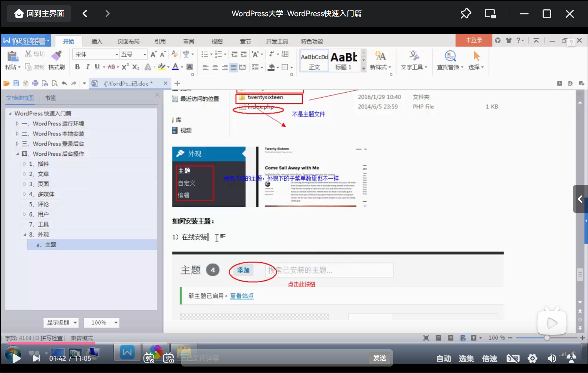This screenshot has height=373, width=588.
Task: Click the numbered list icon
Action: 219,54
